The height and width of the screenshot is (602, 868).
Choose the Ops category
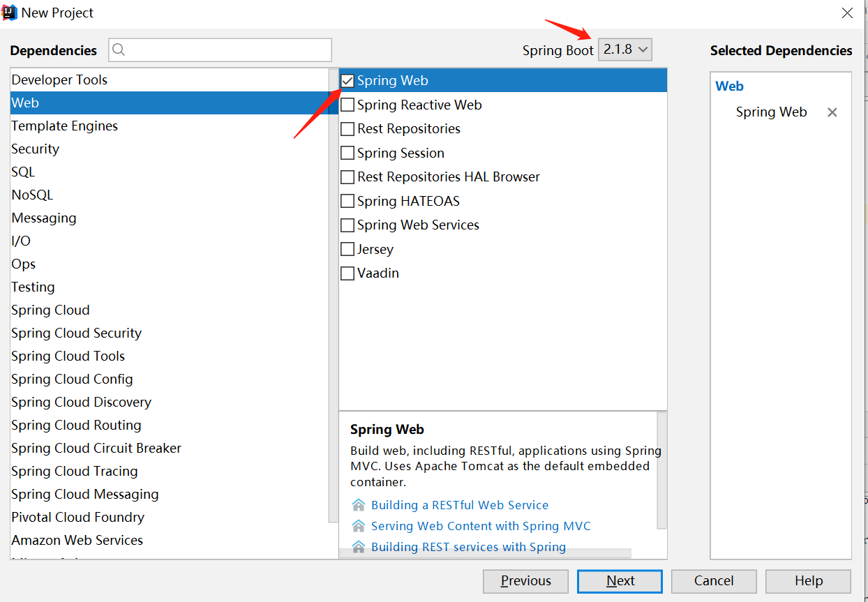coord(170,264)
